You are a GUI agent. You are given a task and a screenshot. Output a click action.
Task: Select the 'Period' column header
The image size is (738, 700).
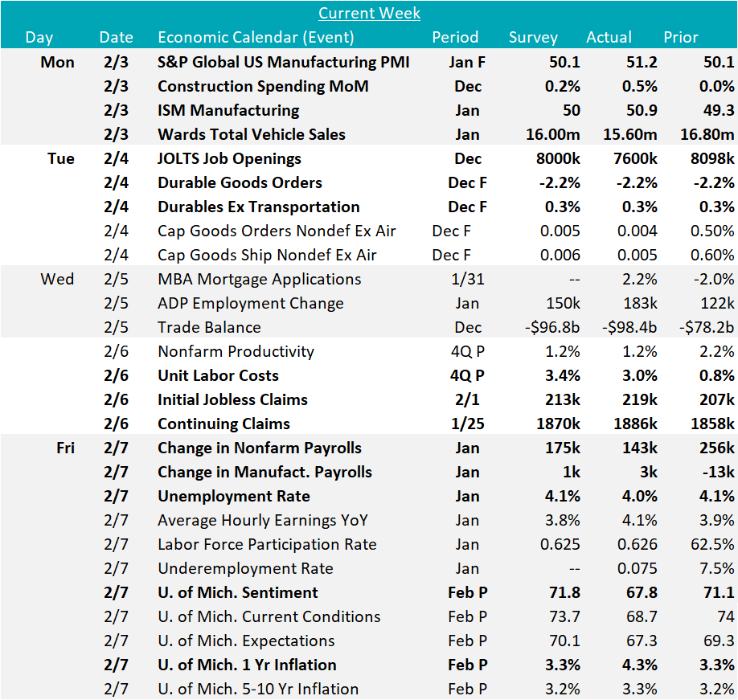coord(455,38)
